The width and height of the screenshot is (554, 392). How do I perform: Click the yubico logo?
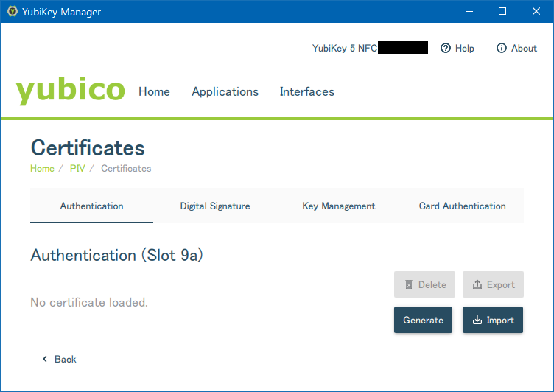coord(70,90)
